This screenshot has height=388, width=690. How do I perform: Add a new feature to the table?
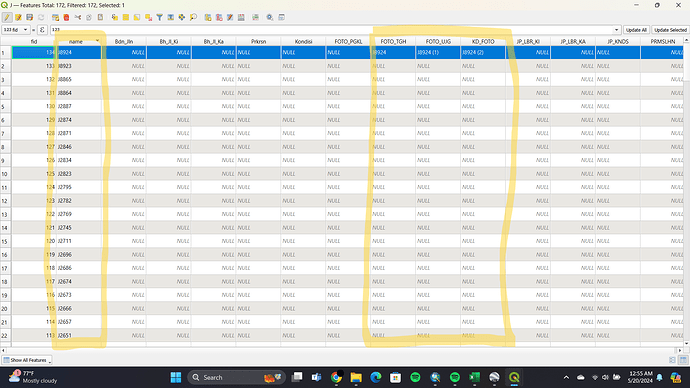(x=55, y=18)
